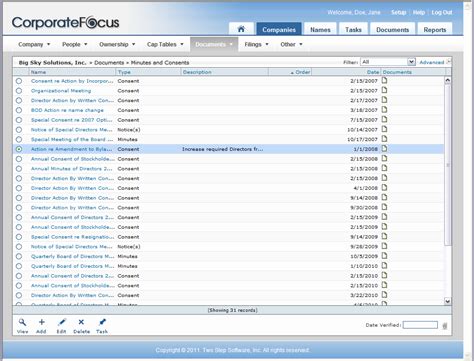474x361 pixels.
Task: Sort by the Type column header
Action: (x=148, y=72)
